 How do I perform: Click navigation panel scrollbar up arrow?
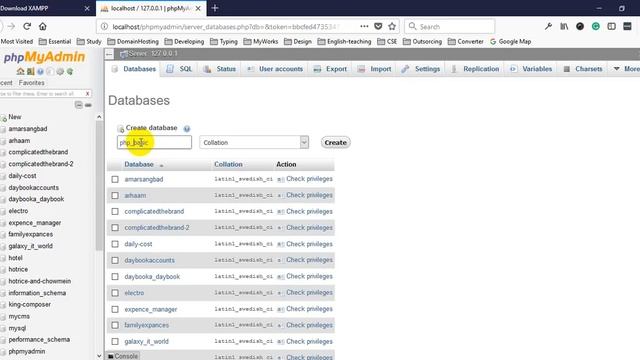[x=99, y=117]
